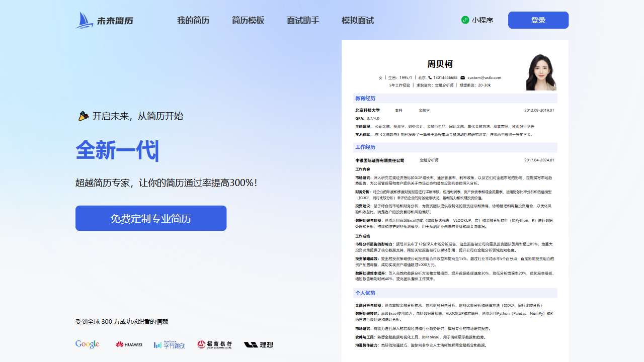Click the phone icon in resume
This screenshot has height=362, width=644.
tap(430, 77)
